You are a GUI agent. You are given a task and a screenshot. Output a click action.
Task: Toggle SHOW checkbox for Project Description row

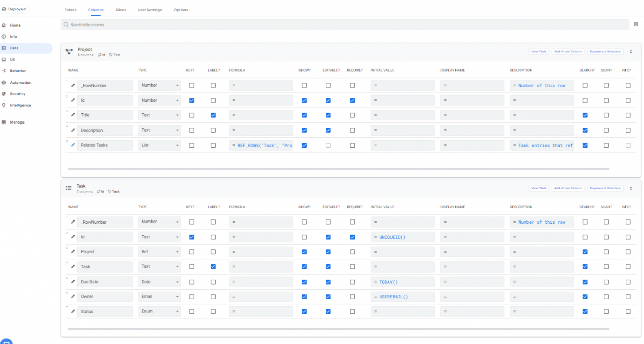click(304, 130)
